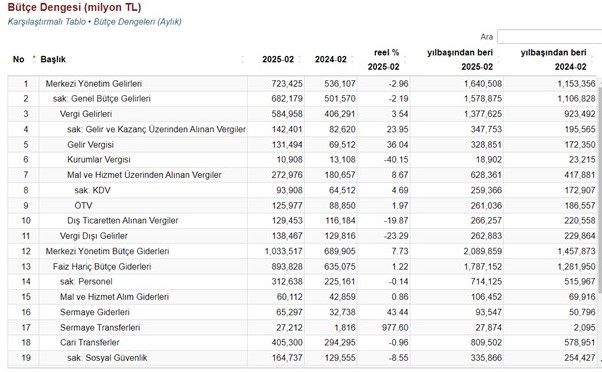Select the sak: KDV row
The image size is (602, 372).
click(x=302, y=190)
